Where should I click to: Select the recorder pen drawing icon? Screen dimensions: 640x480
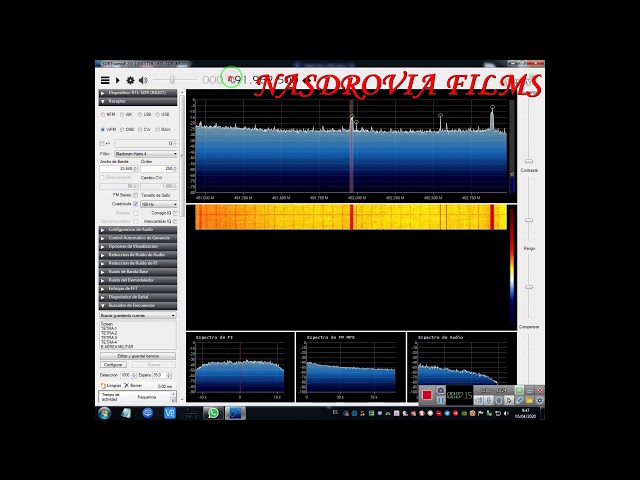coord(519,400)
